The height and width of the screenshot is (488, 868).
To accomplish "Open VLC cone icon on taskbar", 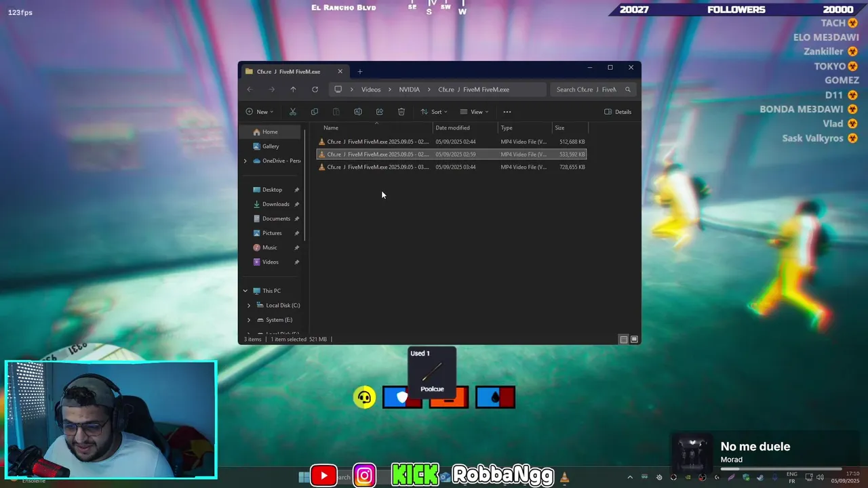I will (564, 476).
